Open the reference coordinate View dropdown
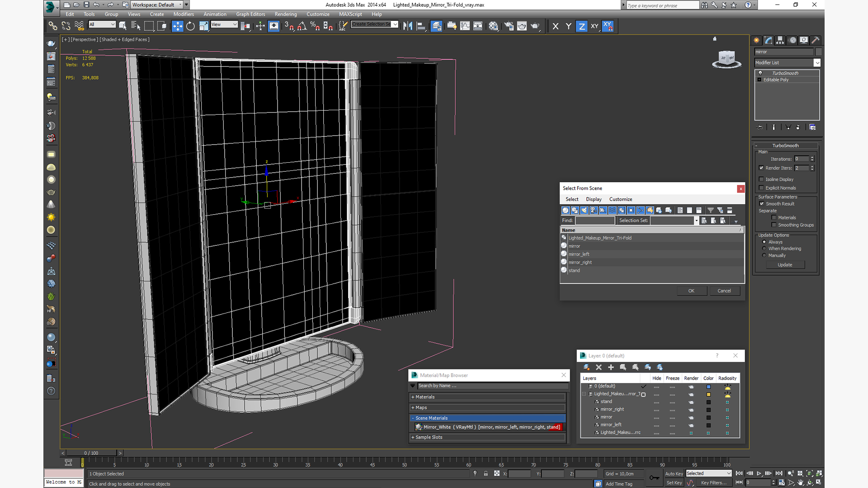The width and height of the screenshot is (868, 488). coord(224,24)
